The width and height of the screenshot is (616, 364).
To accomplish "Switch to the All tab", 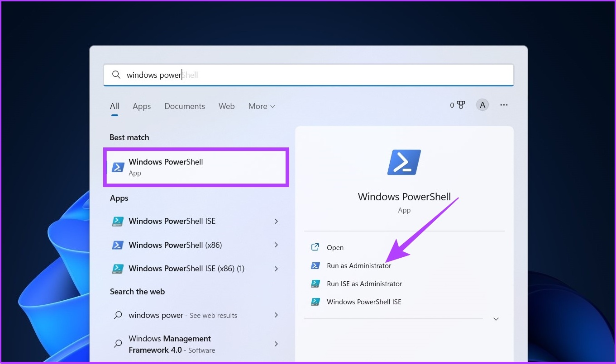I will click(115, 106).
